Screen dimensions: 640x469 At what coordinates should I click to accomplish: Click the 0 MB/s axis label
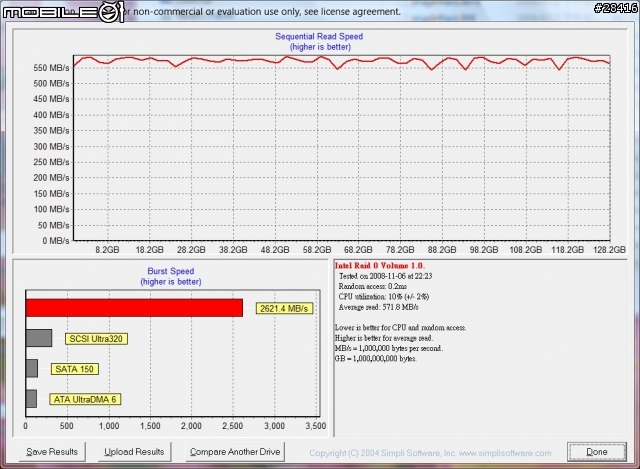pyautogui.click(x=56, y=241)
